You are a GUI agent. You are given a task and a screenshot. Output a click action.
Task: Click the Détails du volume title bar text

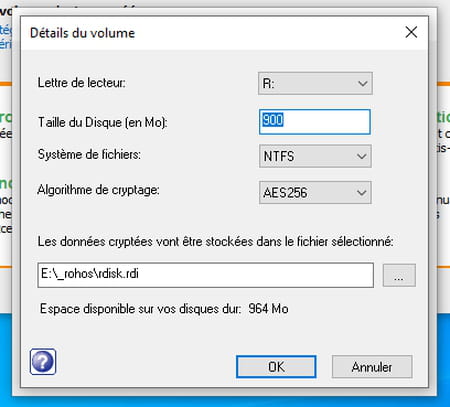(x=82, y=33)
